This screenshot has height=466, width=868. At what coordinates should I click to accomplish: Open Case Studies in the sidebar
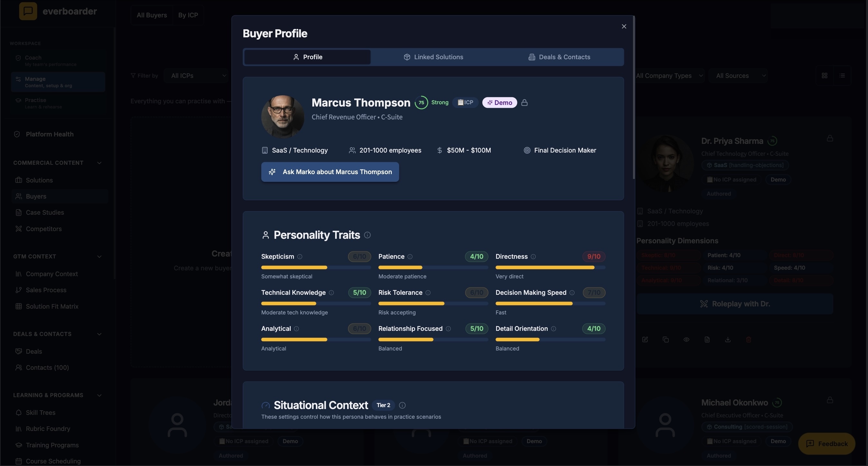tap(60, 212)
